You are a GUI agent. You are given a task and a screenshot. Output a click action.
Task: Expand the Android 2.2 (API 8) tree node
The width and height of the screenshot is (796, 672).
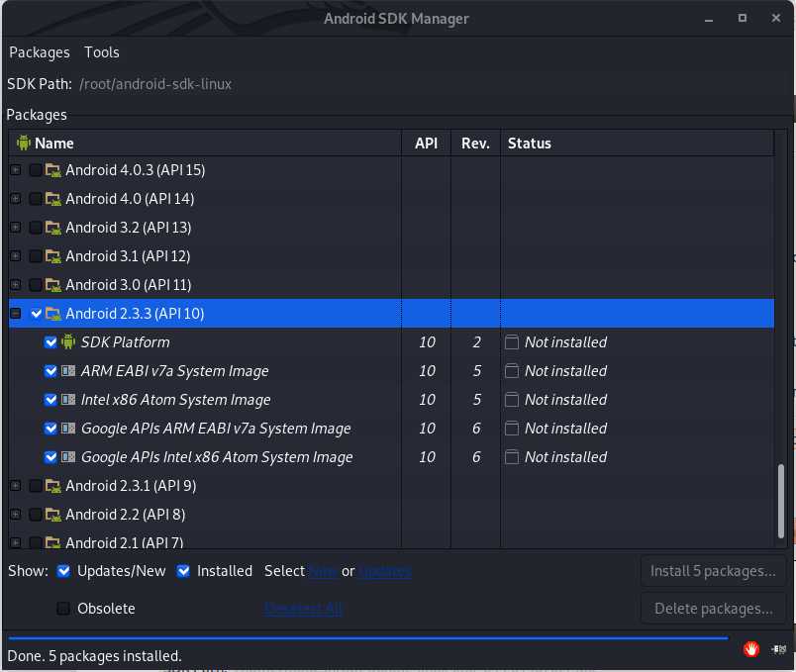16,515
